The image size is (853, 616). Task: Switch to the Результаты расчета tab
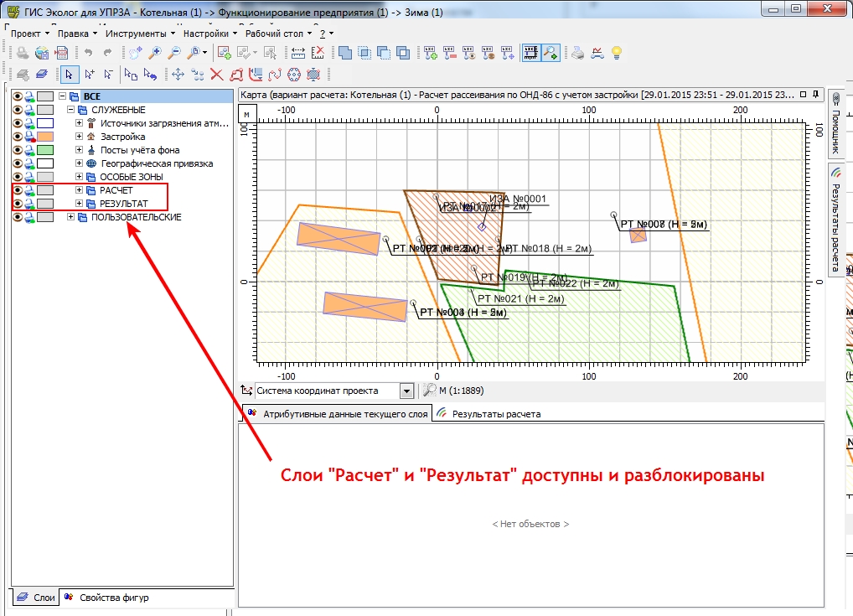click(x=489, y=414)
